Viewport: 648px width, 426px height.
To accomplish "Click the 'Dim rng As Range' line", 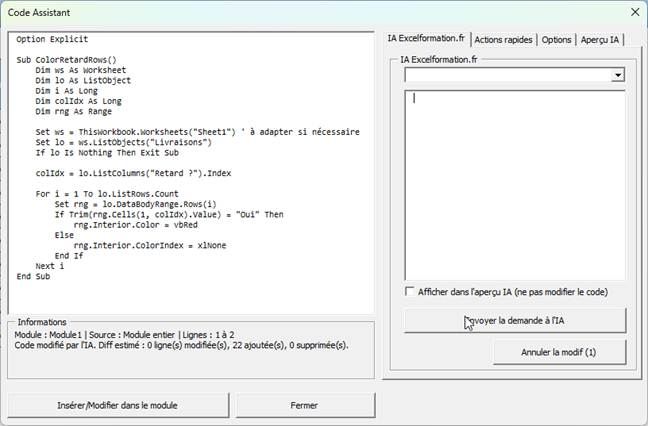I will [x=74, y=112].
